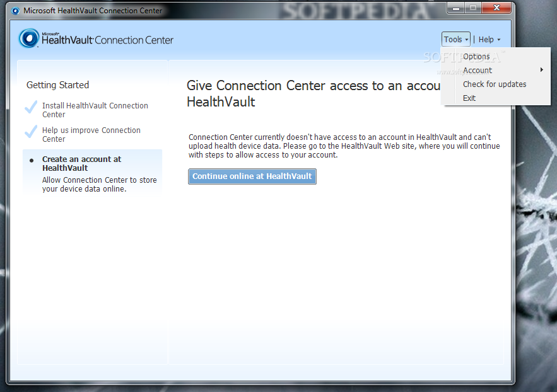Click checkmark beside Install HealthVault Connection Center
The height and width of the screenshot is (392, 557).
pos(31,107)
